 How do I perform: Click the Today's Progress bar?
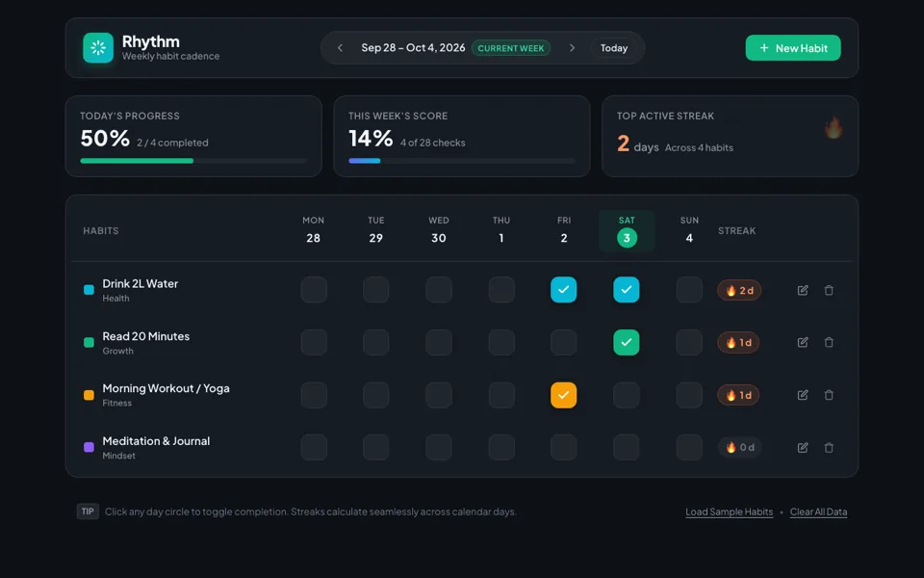tap(193, 161)
